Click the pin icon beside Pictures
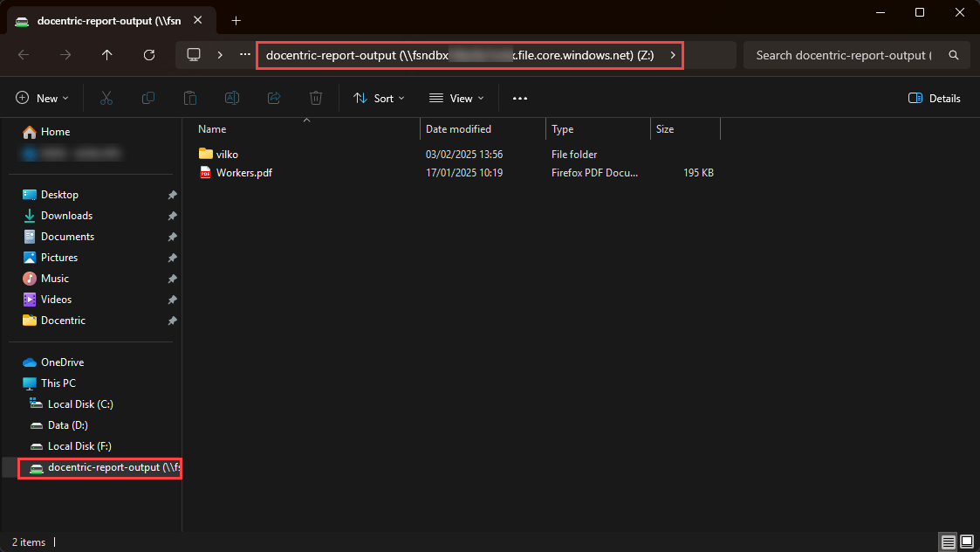The image size is (980, 552). pos(173,258)
